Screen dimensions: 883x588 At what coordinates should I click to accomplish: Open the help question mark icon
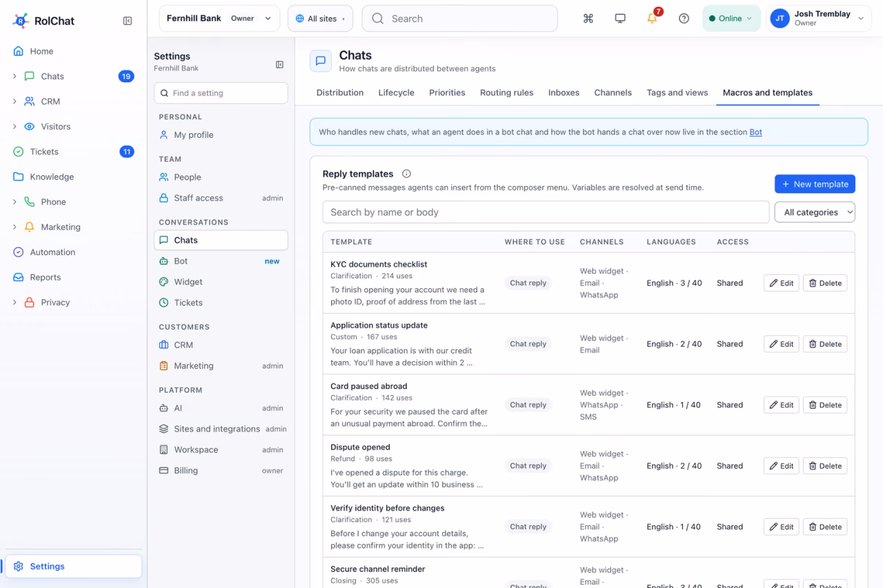tap(684, 19)
